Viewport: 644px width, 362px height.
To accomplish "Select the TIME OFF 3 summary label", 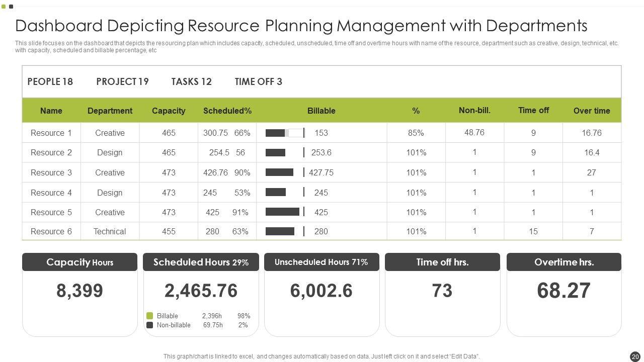I will point(258,82).
